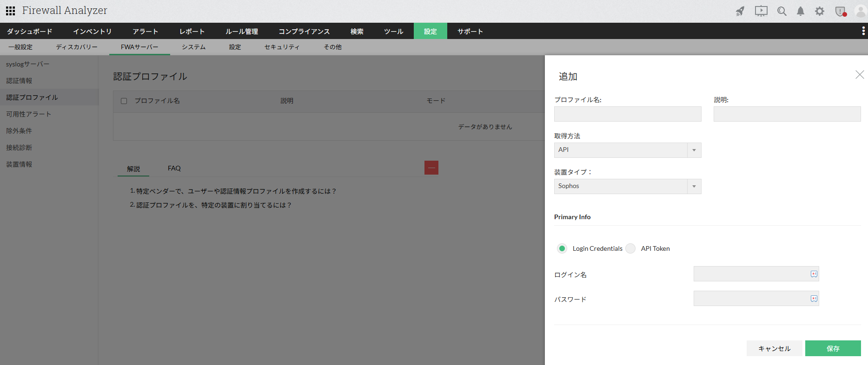Viewport: 868px width, 365px height.
Task: Click the key icon in password field
Action: tap(814, 299)
